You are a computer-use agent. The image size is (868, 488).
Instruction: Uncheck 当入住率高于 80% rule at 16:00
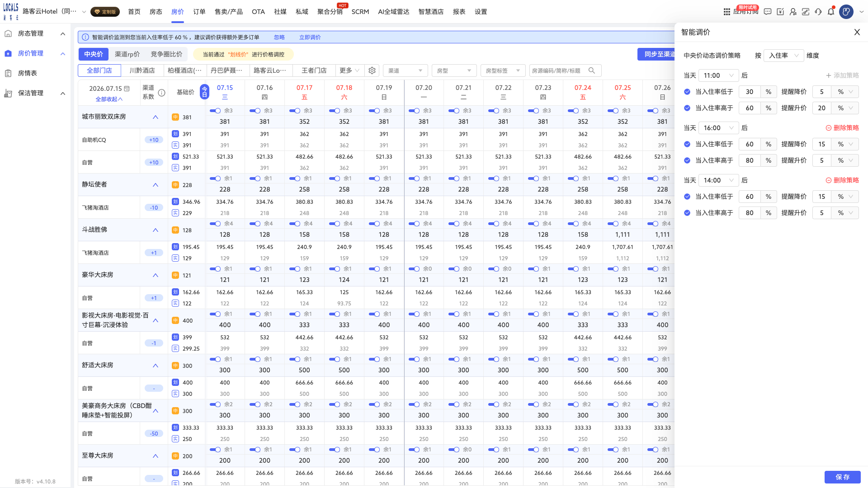click(x=687, y=160)
